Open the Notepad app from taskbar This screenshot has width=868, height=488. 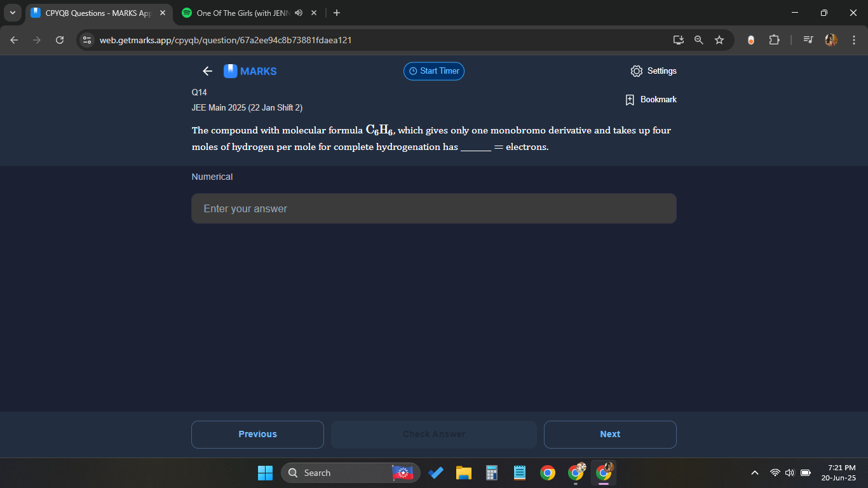point(520,473)
